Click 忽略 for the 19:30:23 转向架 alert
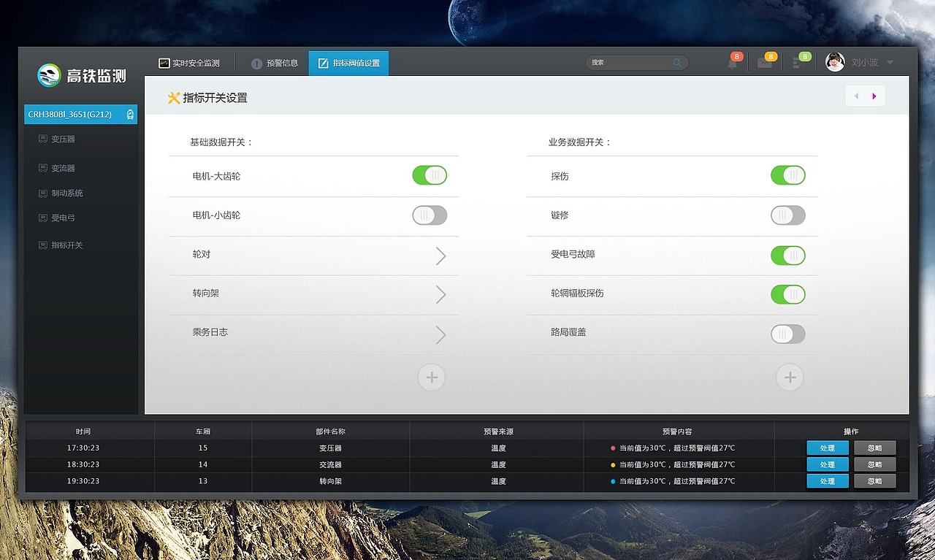Screen dimensions: 935x560 click(875, 481)
